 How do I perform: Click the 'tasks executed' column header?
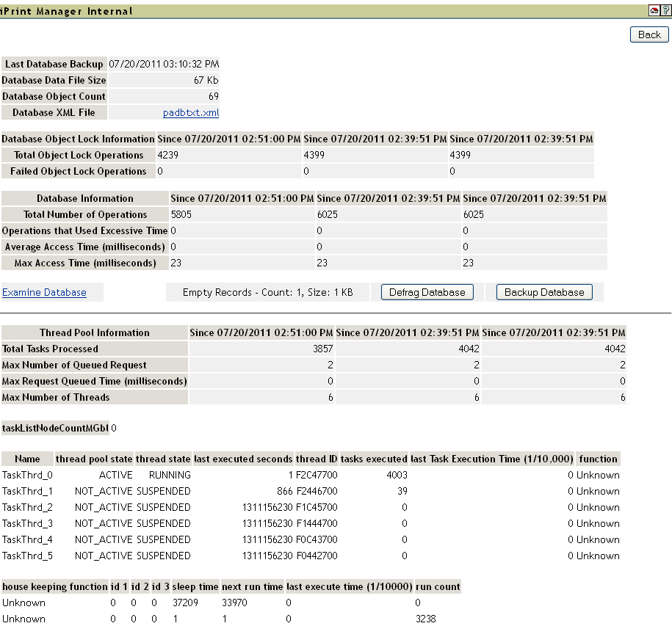pyautogui.click(x=374, y=459)
